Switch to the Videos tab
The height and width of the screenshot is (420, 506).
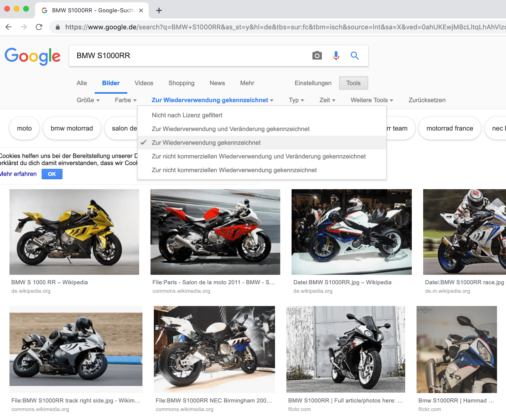tap(144, 83)
